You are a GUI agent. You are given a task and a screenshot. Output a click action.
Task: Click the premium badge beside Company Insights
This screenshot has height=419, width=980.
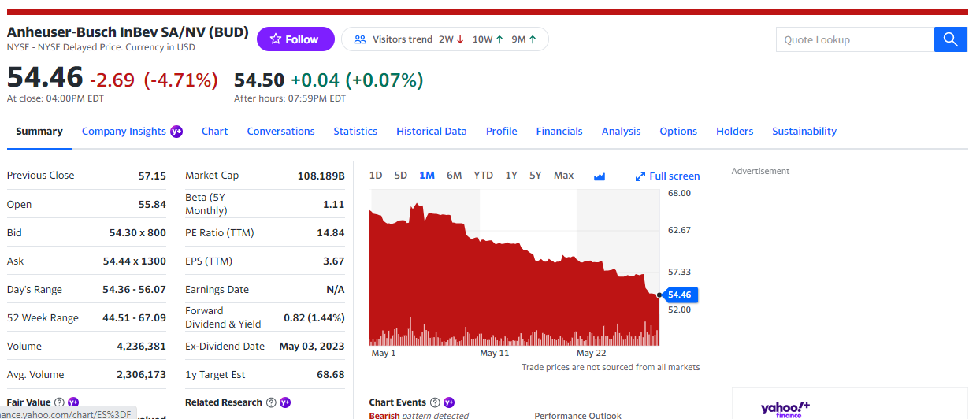pos(176,132)
